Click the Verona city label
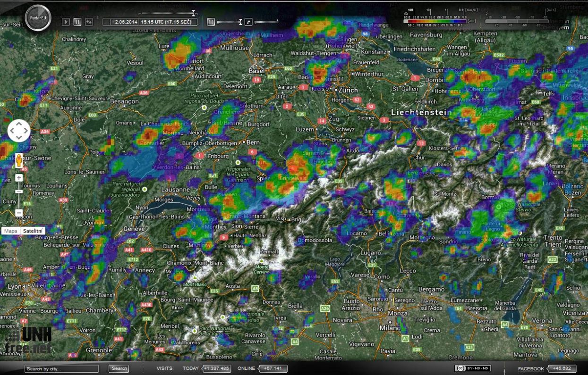 click(541, 320)
